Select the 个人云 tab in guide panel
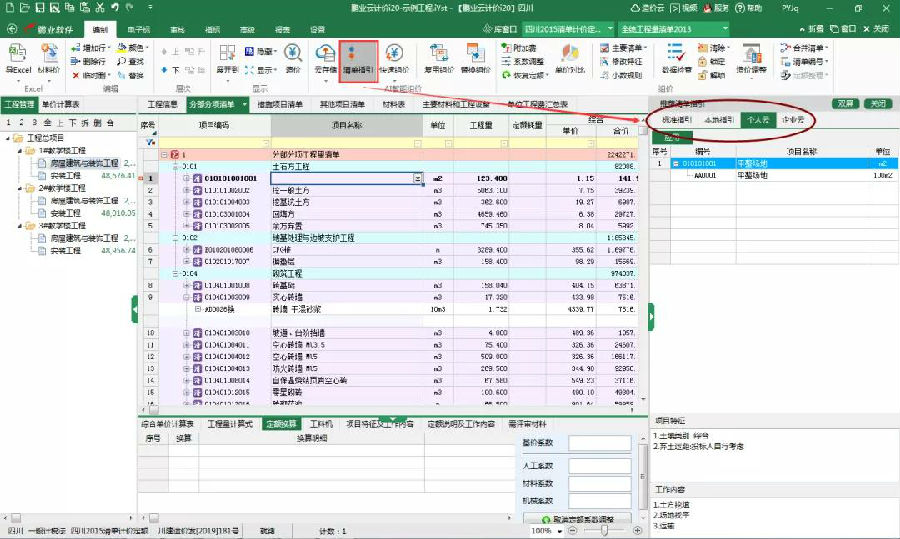900x539 pixels. coord(758,119)
